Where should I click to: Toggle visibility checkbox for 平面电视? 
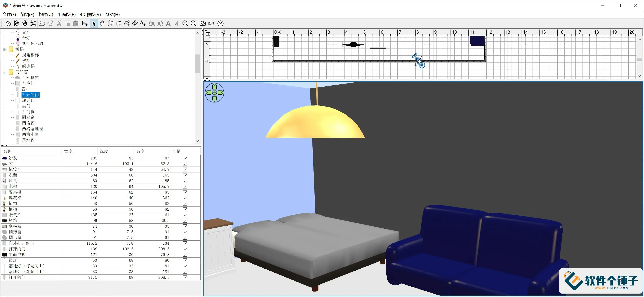point(185,255)
